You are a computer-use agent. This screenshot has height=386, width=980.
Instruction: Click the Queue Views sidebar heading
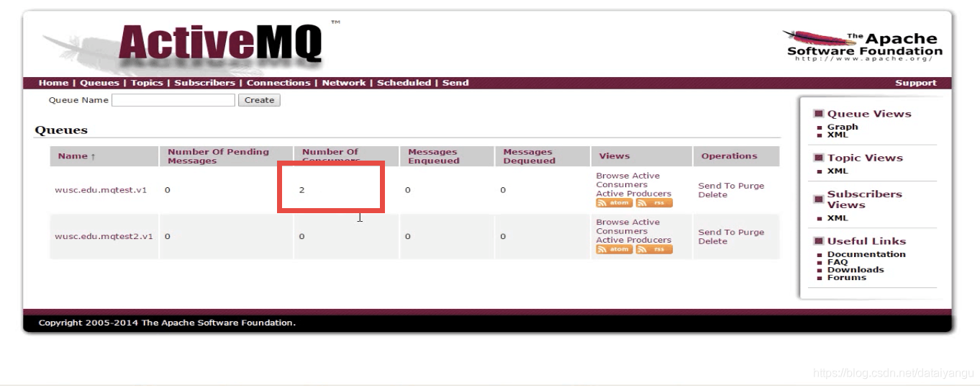[868, 114]
